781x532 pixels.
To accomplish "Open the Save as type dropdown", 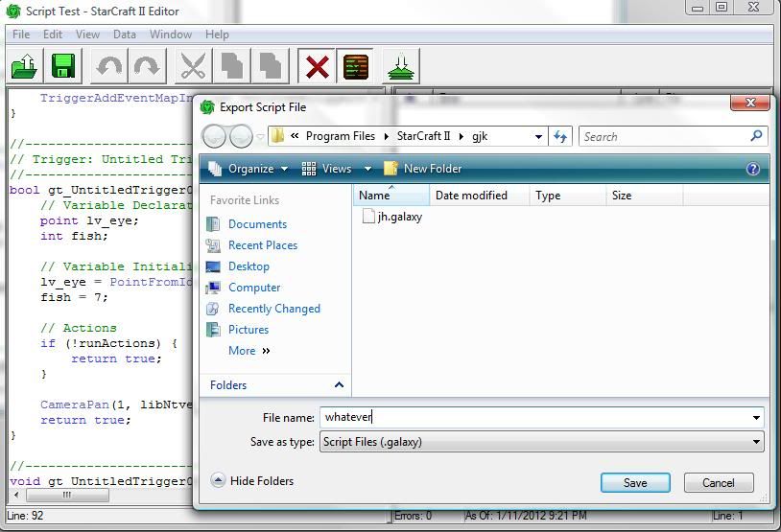I will (x=756, y=442).
